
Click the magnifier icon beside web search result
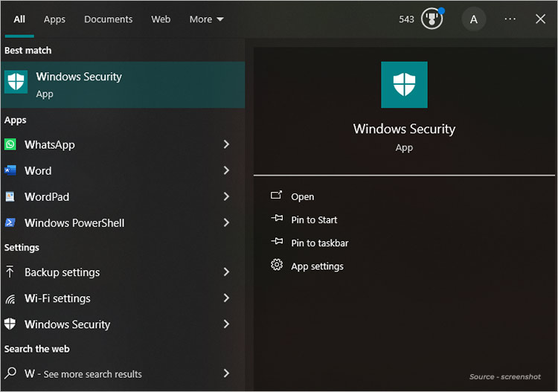click(x=10, y=373)
